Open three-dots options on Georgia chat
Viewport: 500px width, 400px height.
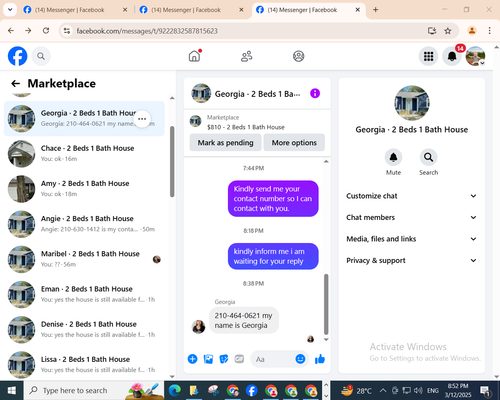coord(142,119)
